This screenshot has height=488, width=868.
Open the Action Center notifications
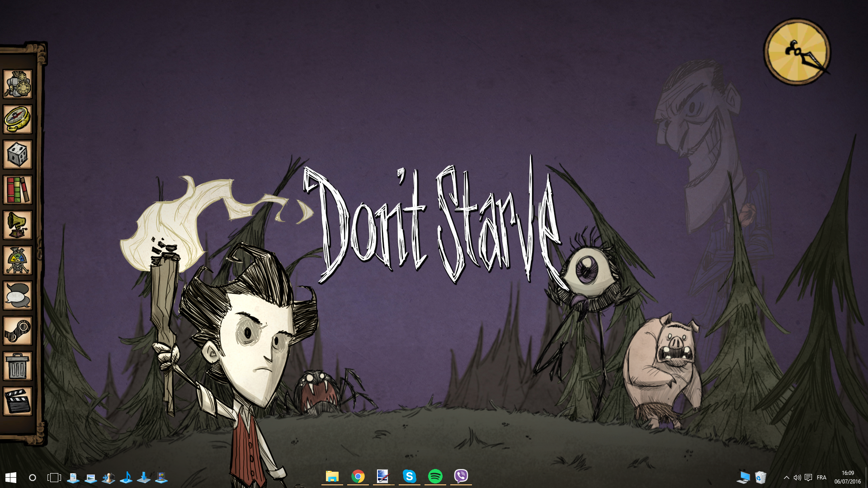coord(808,478)
